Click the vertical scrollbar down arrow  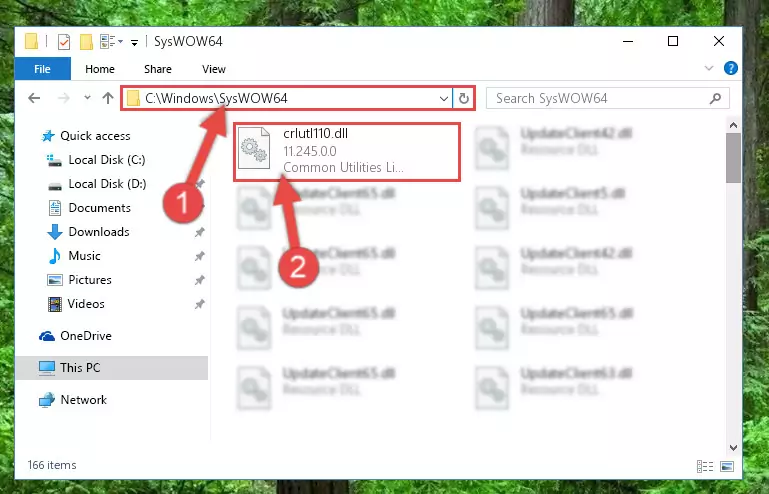click(733, 447)
